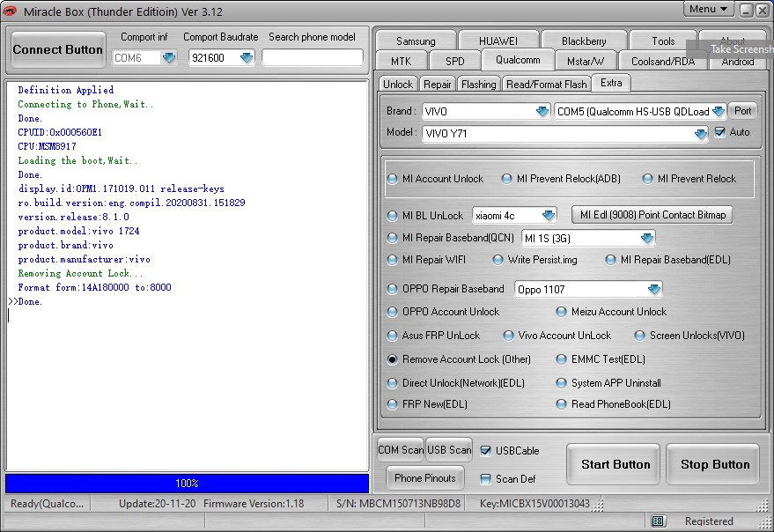Screen dimensions: 774x532
Task: Select OPPO Repair Baseband radio option
Action: pos(393,289)
